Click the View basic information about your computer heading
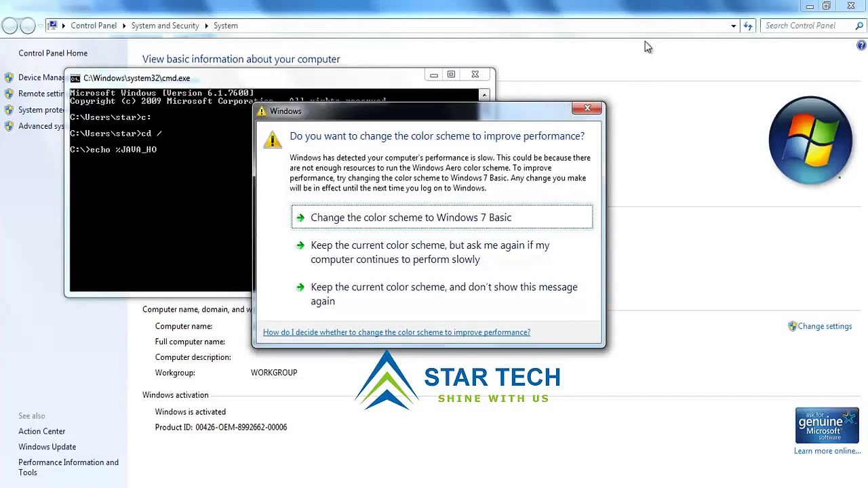The height and width of the screenshot is (488, 868). (x=241, y=59)
